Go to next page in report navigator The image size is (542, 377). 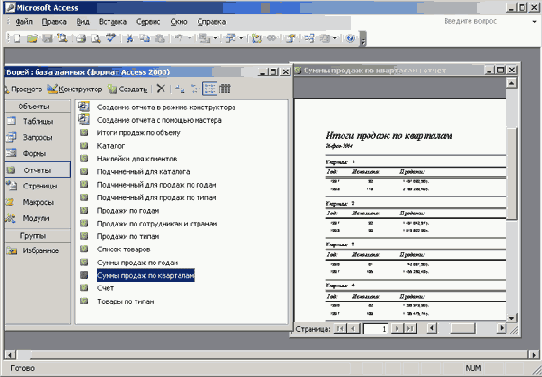click(397, 328)
